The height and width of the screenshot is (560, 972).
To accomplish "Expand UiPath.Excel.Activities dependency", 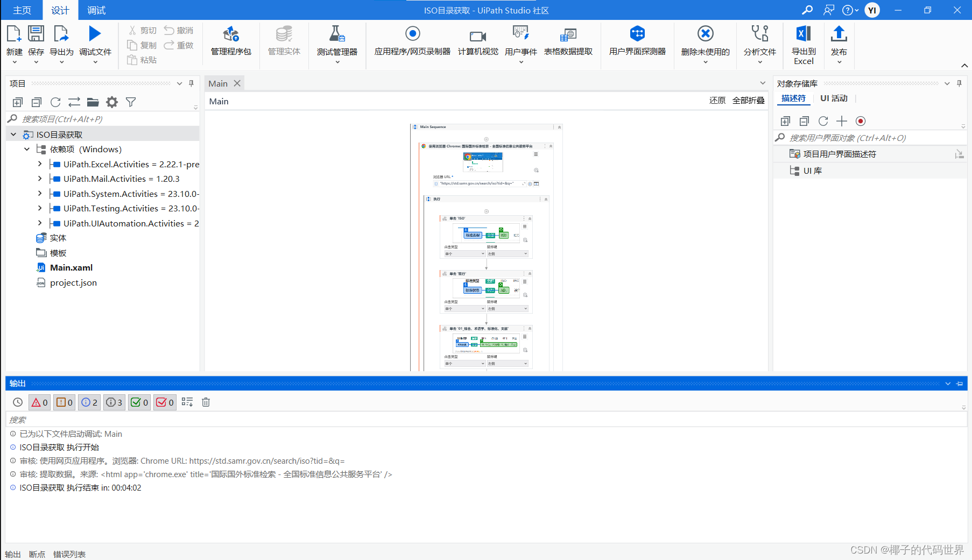I will point(40,164).
